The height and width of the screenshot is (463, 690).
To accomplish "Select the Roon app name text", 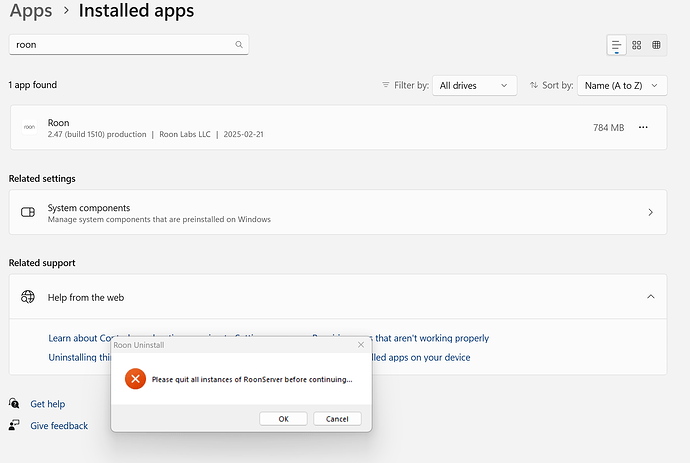I will [x=59, y=123].
